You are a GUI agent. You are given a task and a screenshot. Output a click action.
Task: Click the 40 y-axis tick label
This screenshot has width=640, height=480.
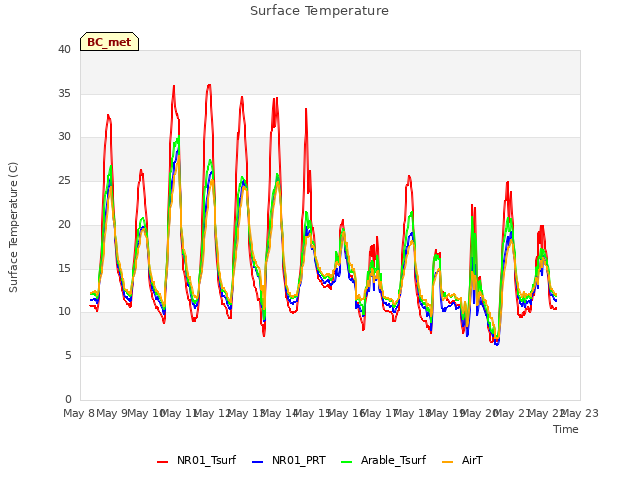coord(64,49)
